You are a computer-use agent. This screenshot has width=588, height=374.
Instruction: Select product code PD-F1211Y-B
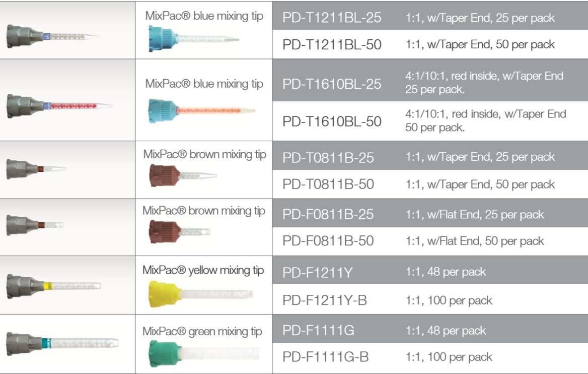(325, 300)
